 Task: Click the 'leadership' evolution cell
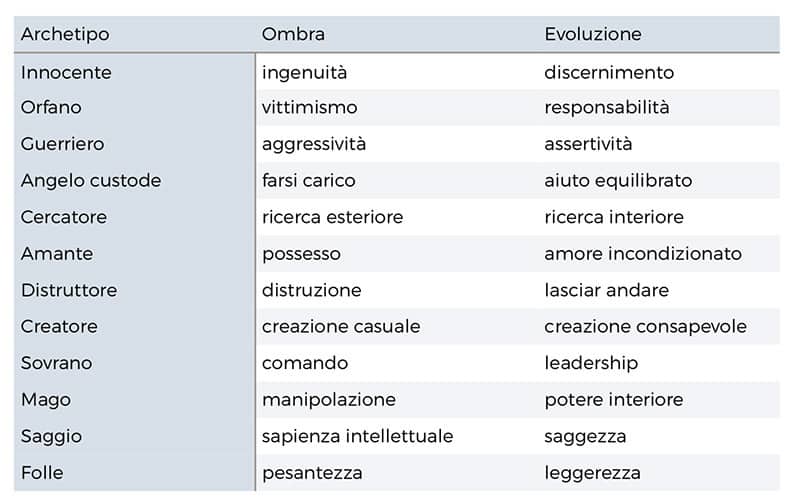coord(591,363)
